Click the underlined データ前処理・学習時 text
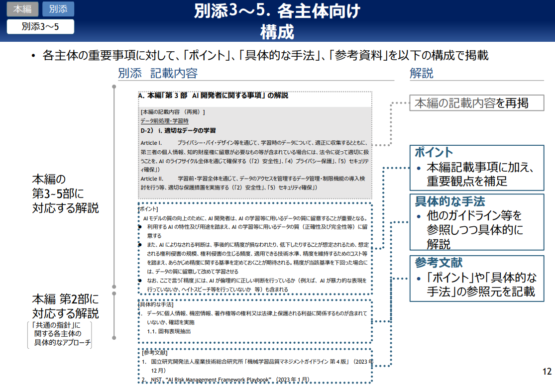This screenshot has height=392, width=555. [165, 121]
